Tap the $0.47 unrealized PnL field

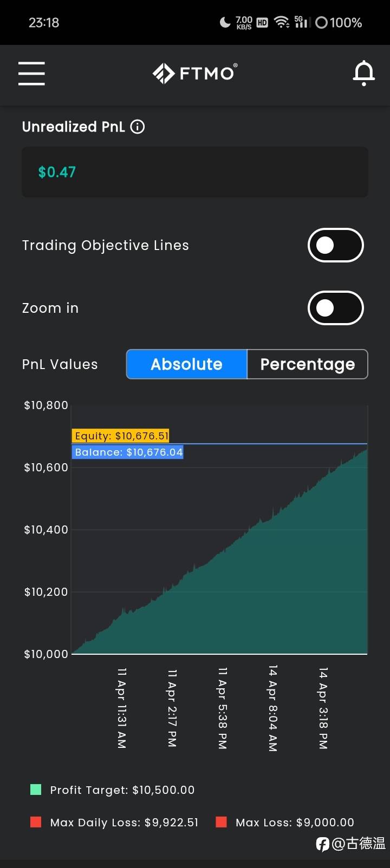tap(194, 172)
